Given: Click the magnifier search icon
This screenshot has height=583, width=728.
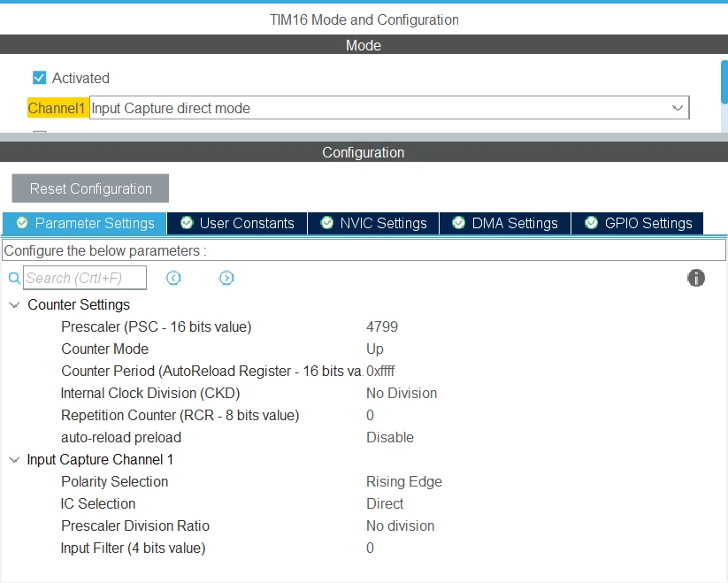Looking at the screenshot, I should point(14,278).
